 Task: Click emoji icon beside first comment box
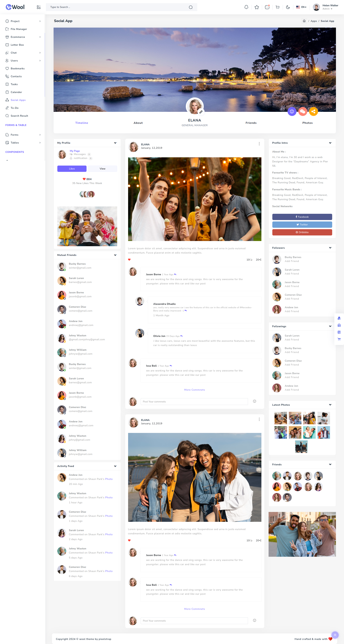[x=254, y=401]
